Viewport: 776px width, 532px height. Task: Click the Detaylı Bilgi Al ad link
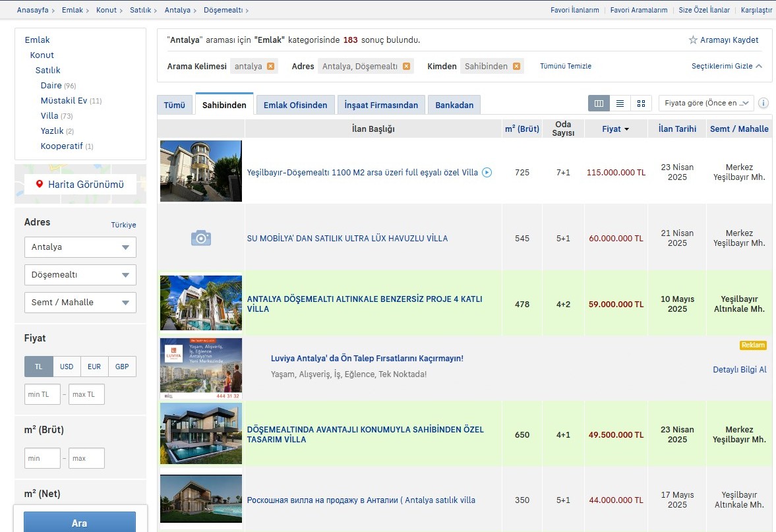(x=739, y=369)
